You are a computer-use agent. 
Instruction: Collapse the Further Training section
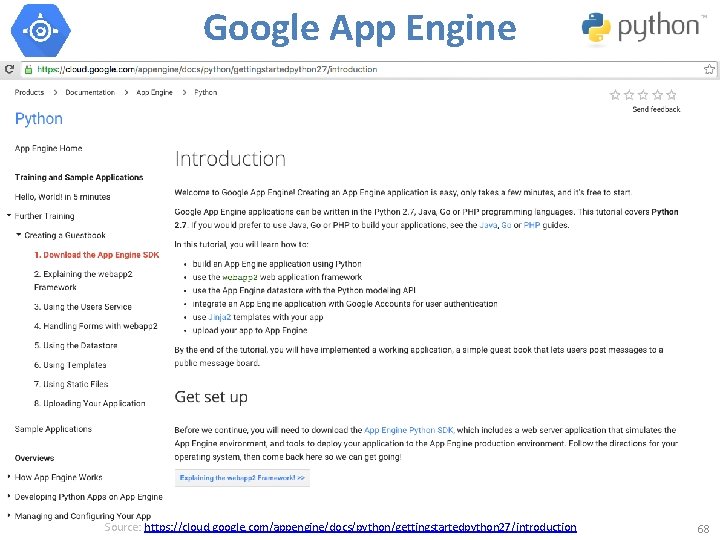click(x=9, y=215)
